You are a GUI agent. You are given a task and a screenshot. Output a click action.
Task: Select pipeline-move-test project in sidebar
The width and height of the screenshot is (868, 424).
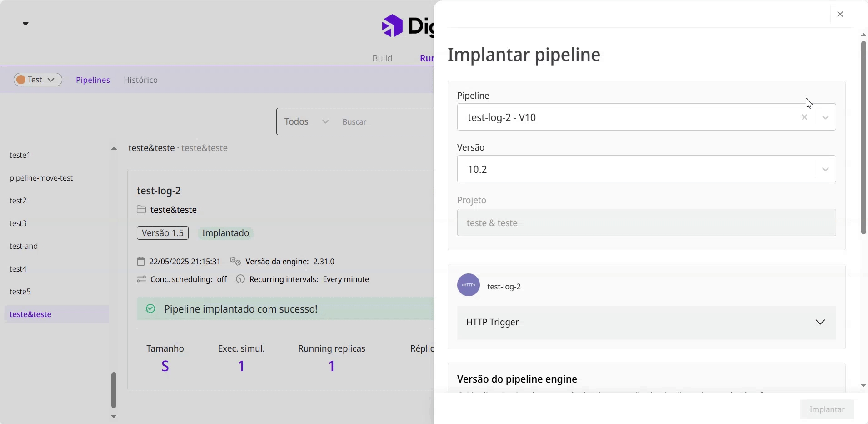(41, 178)
